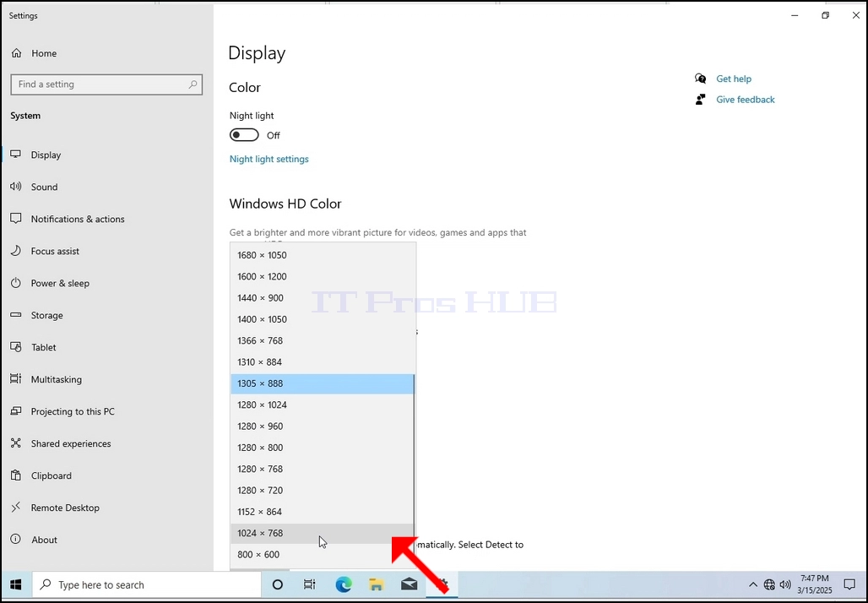Select resolution 1600 × 1200
The width and height of the screenshot is (868, 603).
pyautogui.click(x=323, y=277)
